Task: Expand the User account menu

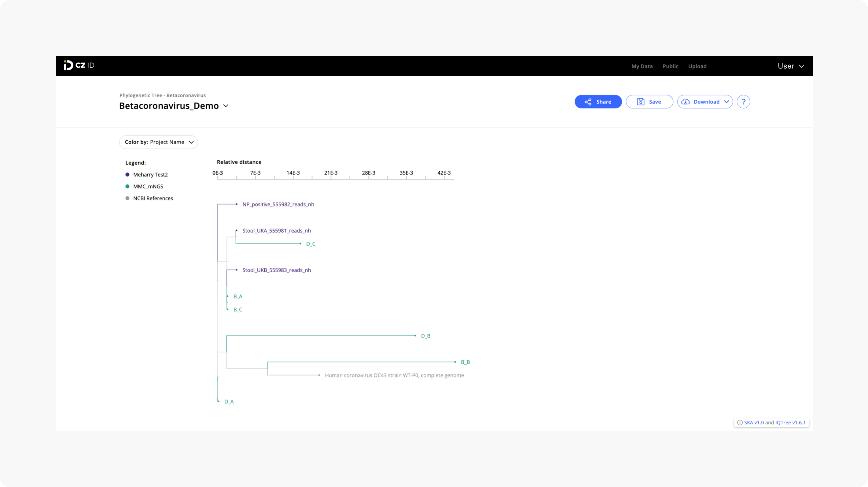Action: click(791, 66)
